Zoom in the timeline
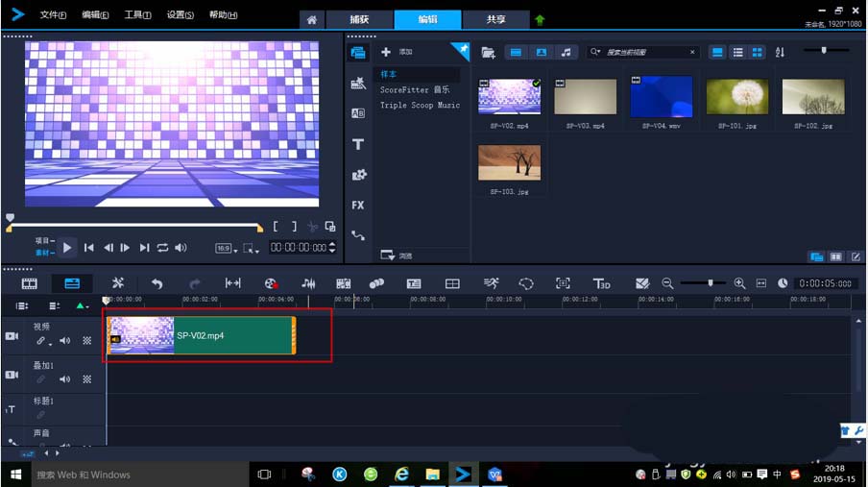Viewport: 868px width, 487px height. [739, 283]
